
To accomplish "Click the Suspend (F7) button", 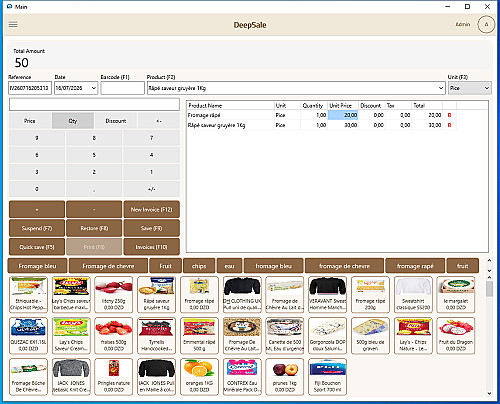I will pos(37,228).
